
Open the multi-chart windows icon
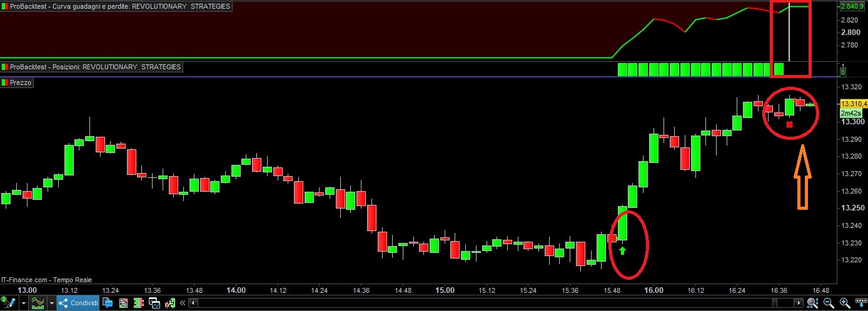(154, 303)
